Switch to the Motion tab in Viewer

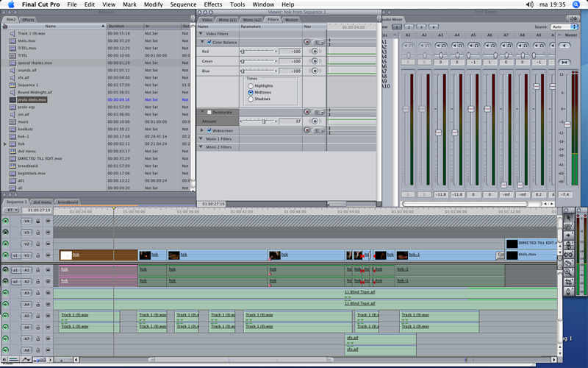click(291, 20)
